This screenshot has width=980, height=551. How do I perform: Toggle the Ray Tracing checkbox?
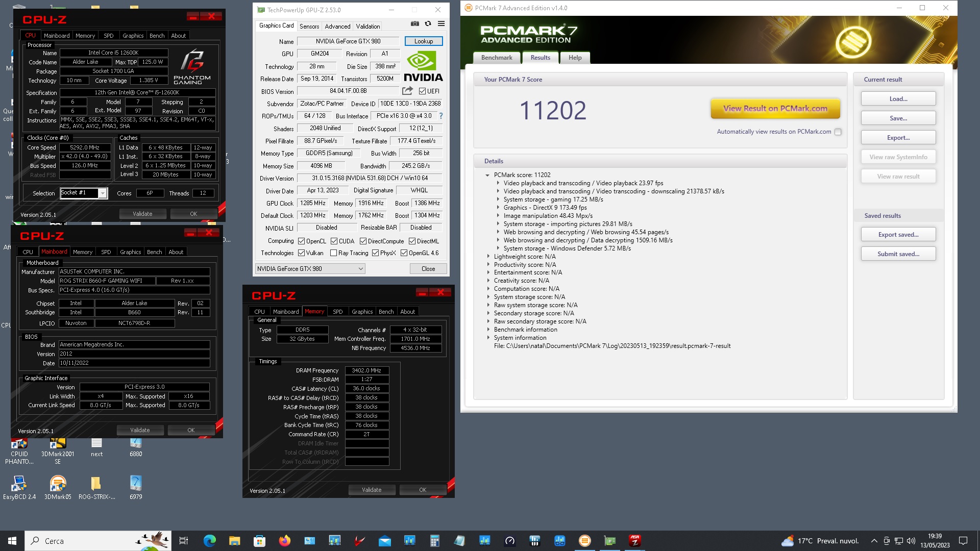pyautogui.click(x=333, y=253)
